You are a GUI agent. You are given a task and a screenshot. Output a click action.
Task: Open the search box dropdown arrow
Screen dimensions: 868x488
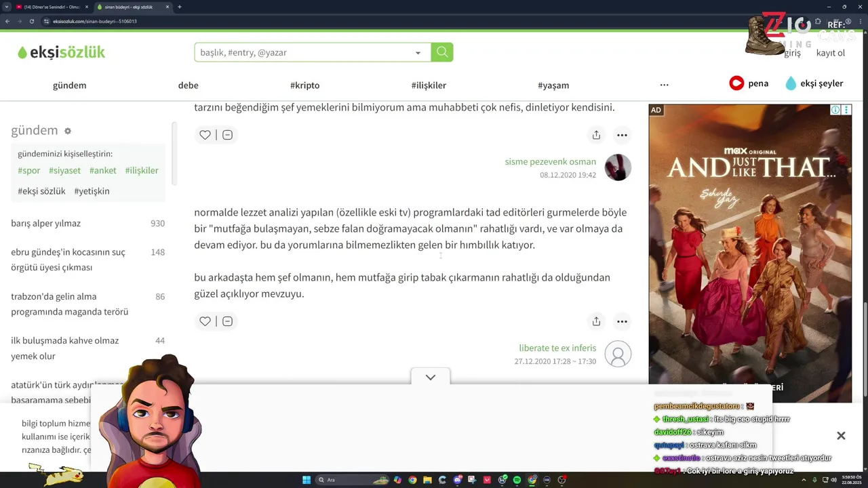[x=418, y=53]
